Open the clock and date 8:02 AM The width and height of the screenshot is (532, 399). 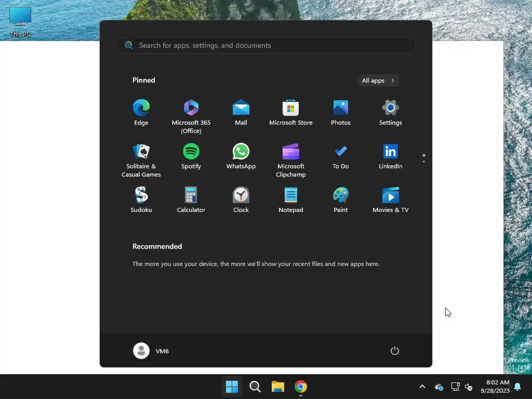[x=495, y=387]
